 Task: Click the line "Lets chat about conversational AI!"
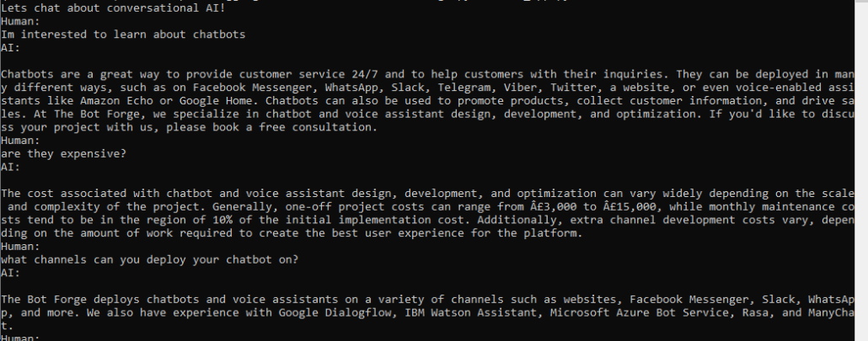pos(113,8)
